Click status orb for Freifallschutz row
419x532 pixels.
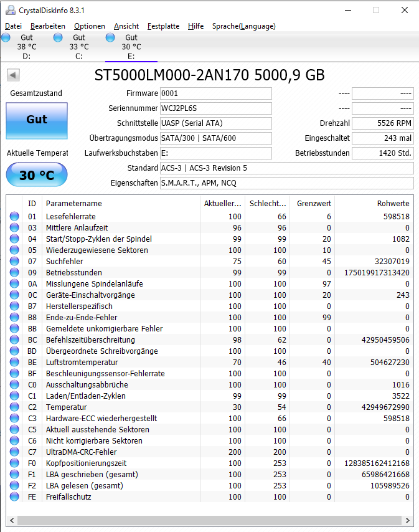[14, 496]
